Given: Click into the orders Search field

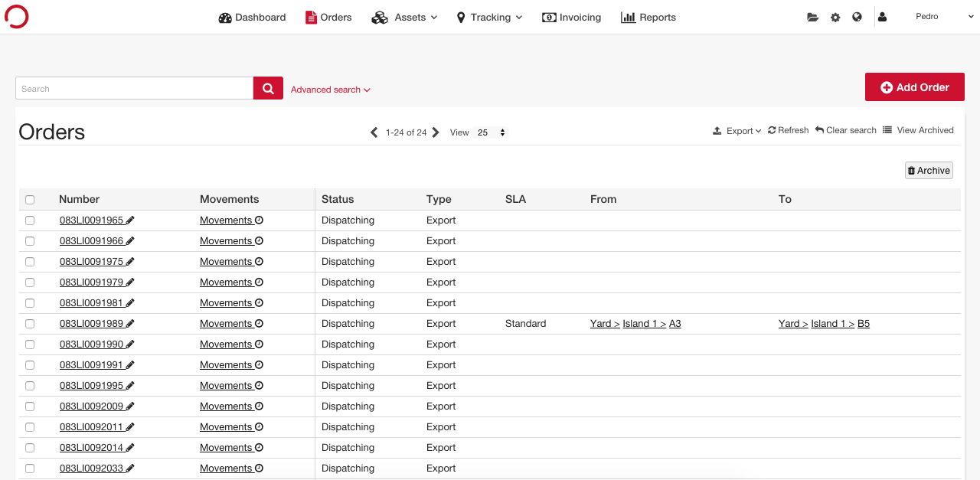Looking at the screenshot, I should pyautogui.click(x=134, y=88).
